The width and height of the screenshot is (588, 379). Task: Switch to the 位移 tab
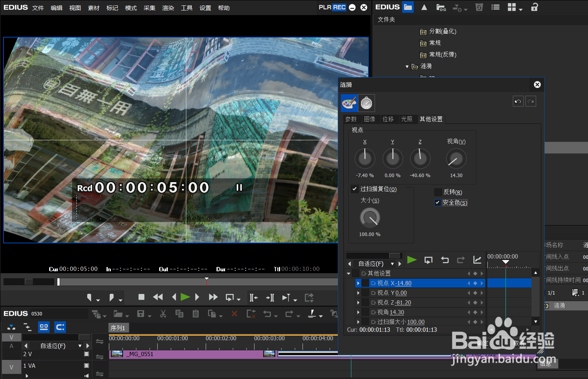coord(388,119)
